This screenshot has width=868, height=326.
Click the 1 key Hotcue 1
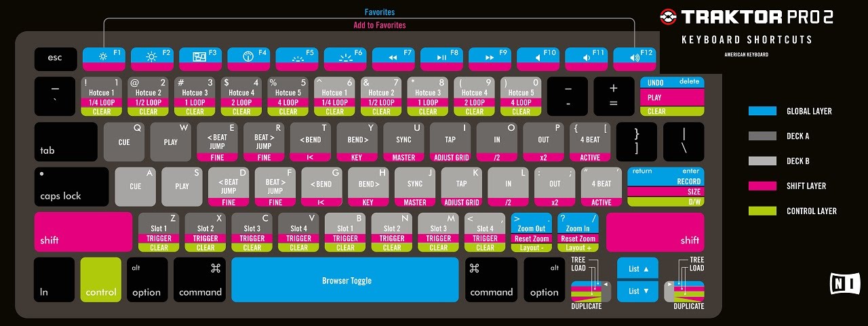(x=102, y=96)
